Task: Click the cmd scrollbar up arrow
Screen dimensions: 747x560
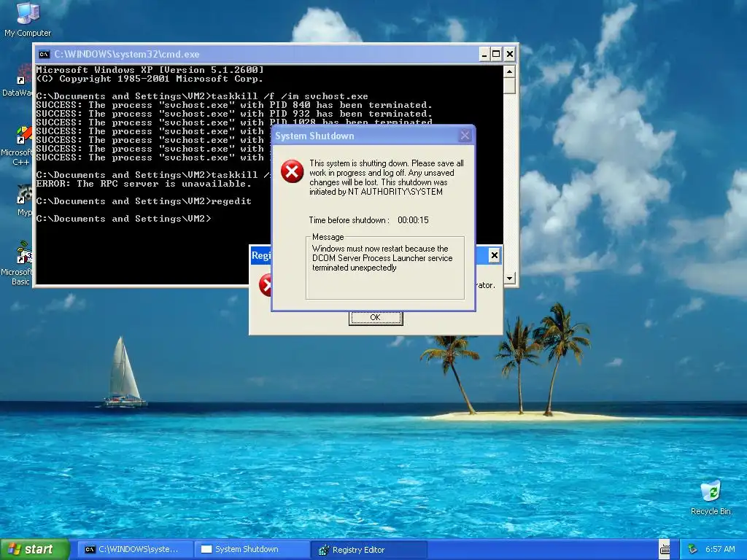Action: (509, 72)
